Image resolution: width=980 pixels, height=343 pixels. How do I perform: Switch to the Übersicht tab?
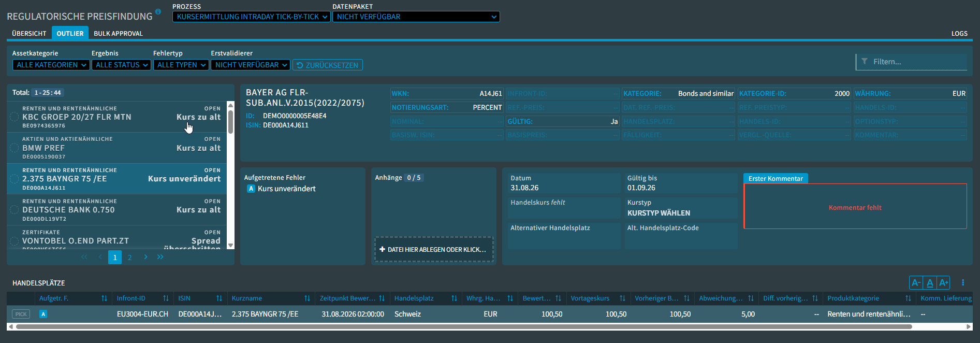(x=29, y=33)
